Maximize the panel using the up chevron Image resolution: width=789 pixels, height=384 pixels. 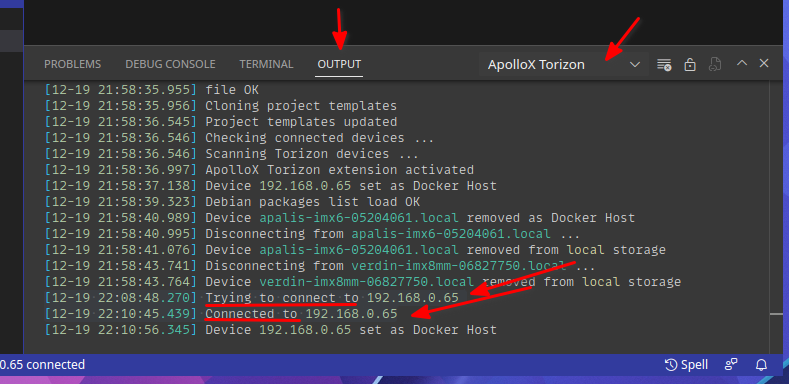tap(742, 63)
